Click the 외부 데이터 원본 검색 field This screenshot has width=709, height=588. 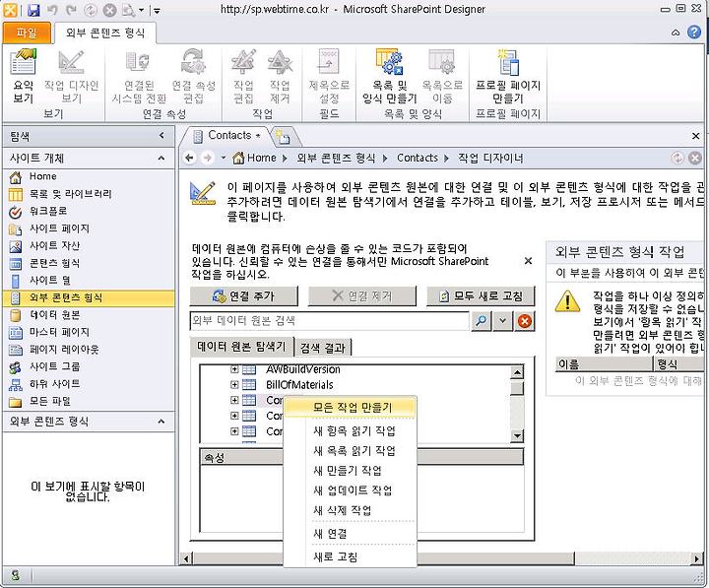click(x=330, y=321)
